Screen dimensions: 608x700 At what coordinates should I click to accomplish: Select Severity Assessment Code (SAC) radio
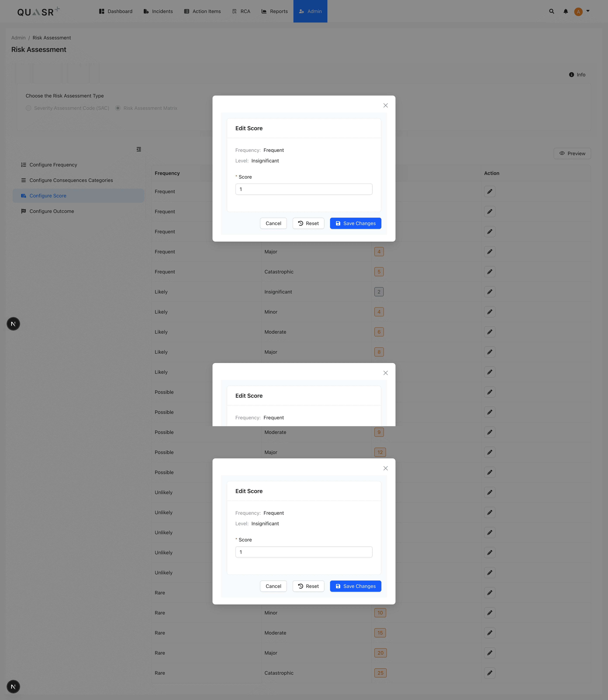(28, 108)
